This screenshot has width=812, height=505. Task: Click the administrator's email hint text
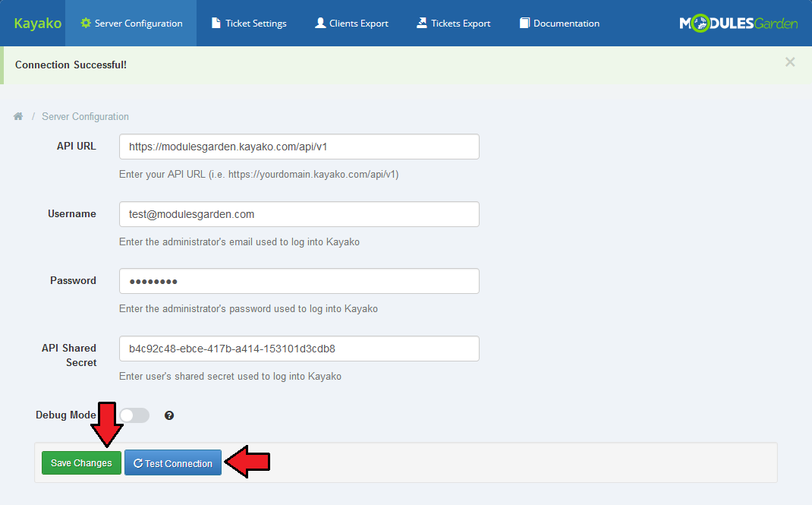pyautogui.click(x=239, y=242)
